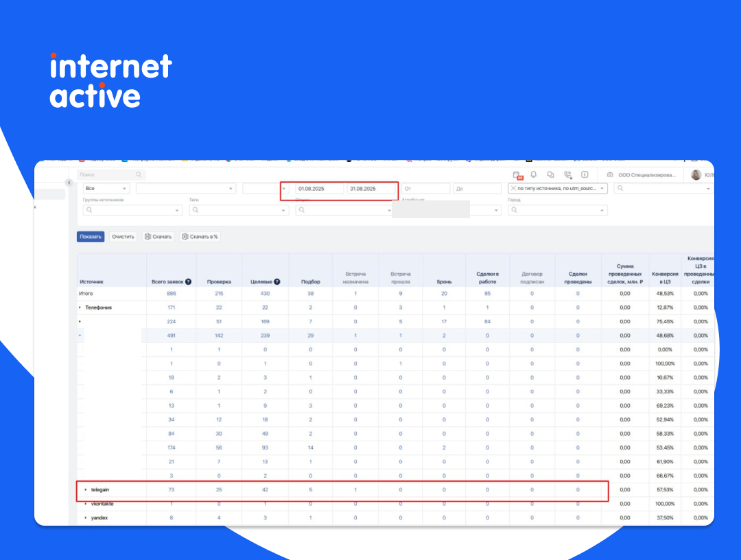The width and height of the screenshot is (741, 560).
Task: Click the Показать button
Action: (90, 237)
